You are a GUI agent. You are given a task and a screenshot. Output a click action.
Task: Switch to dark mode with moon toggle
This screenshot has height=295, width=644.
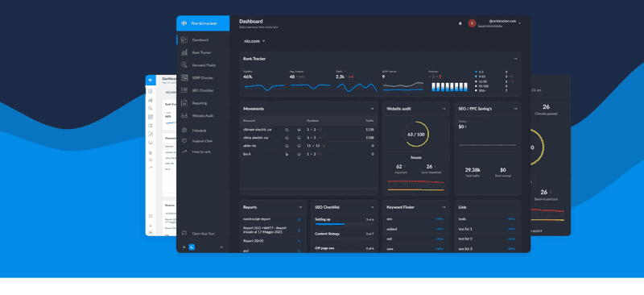pyautogui.click(x=192, y=247)
